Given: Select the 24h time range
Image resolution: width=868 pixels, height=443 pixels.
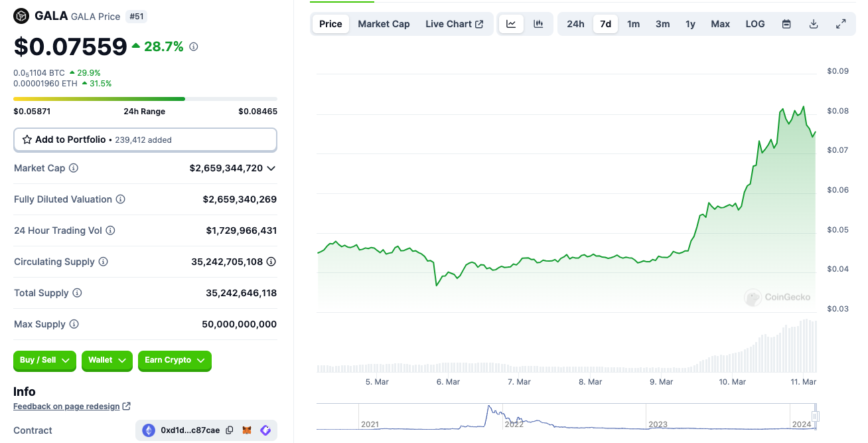Looking at the screenshot, I should pos(575,24).
